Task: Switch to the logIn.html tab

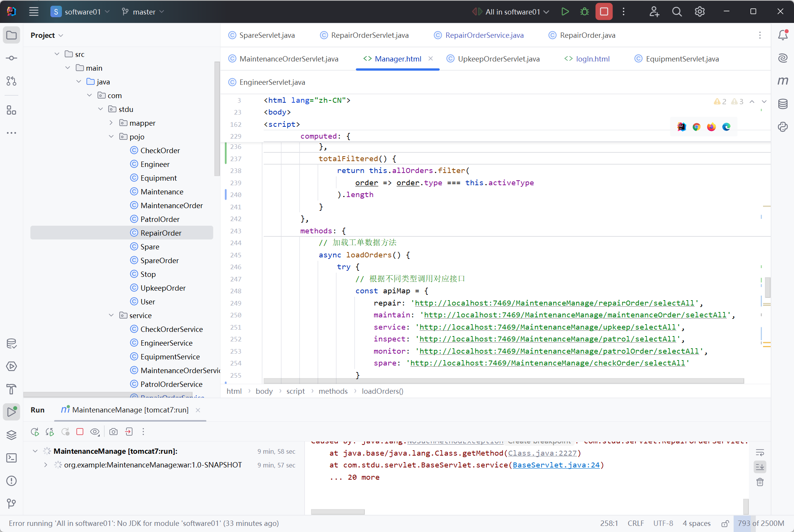Action: click(592, 59)
